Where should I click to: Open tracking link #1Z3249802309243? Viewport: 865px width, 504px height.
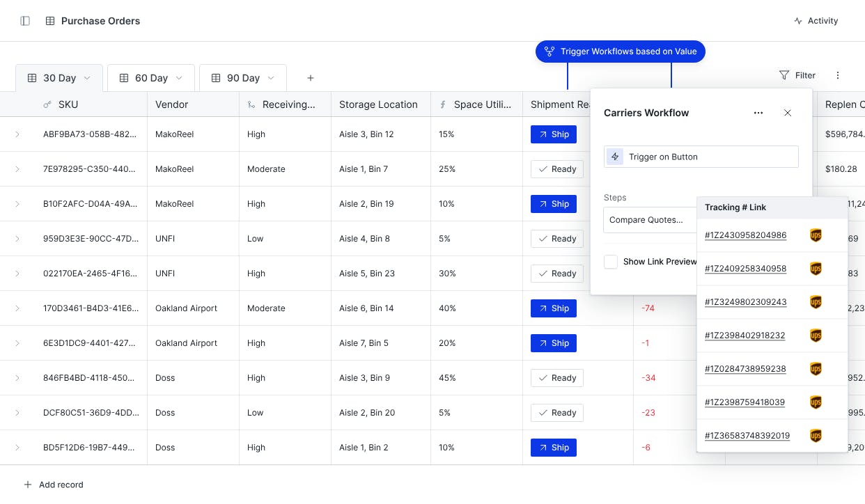(x=745, y=302)
